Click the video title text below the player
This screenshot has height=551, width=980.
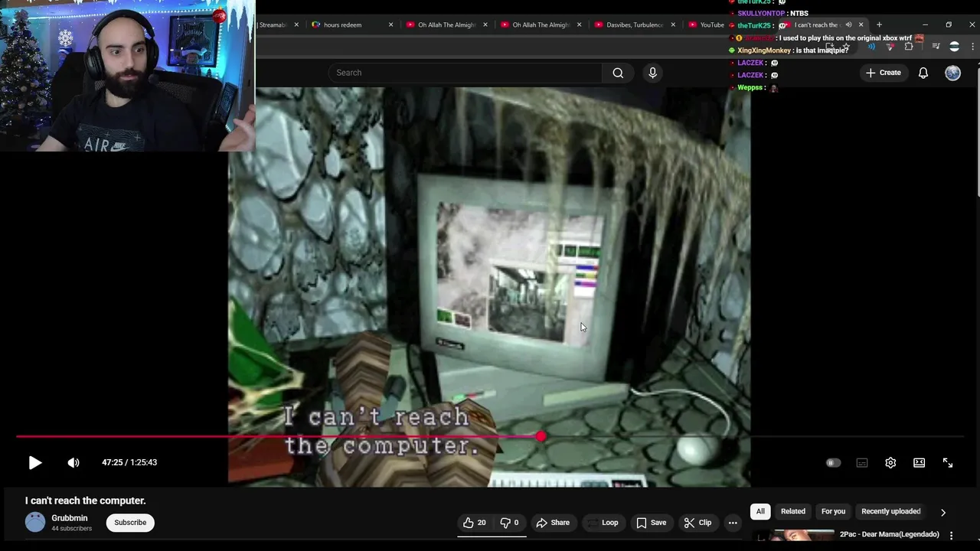coord(86,500)
